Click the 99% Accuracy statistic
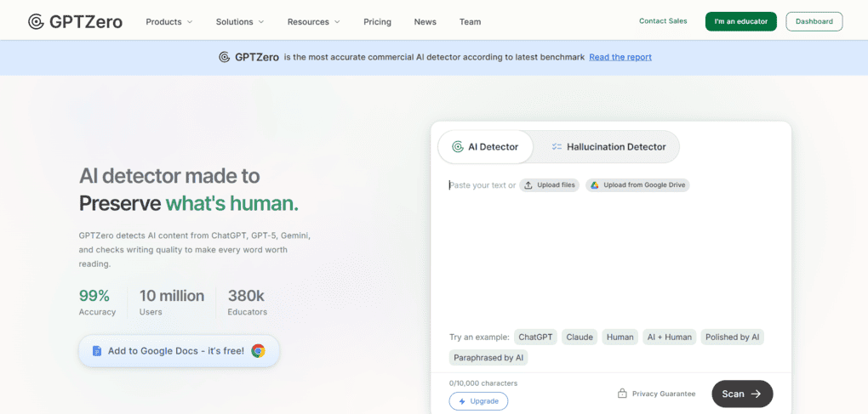 97,303
